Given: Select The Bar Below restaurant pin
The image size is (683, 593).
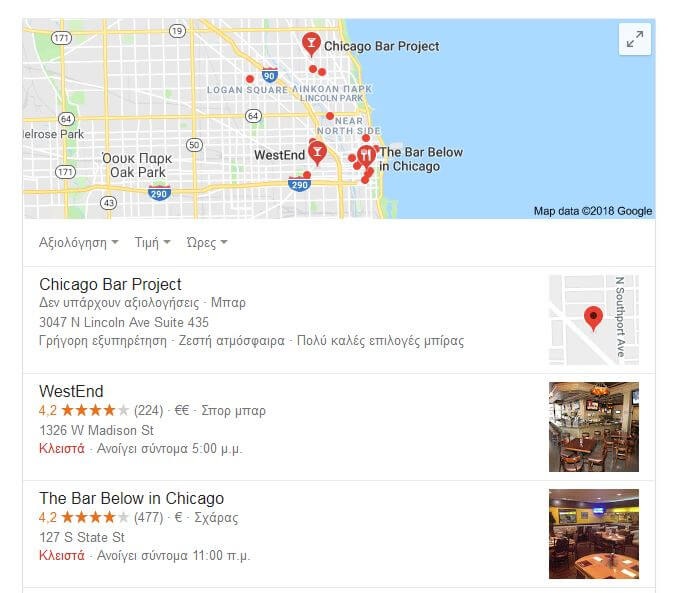Looking at the screenshot, I should pos(366,155).
